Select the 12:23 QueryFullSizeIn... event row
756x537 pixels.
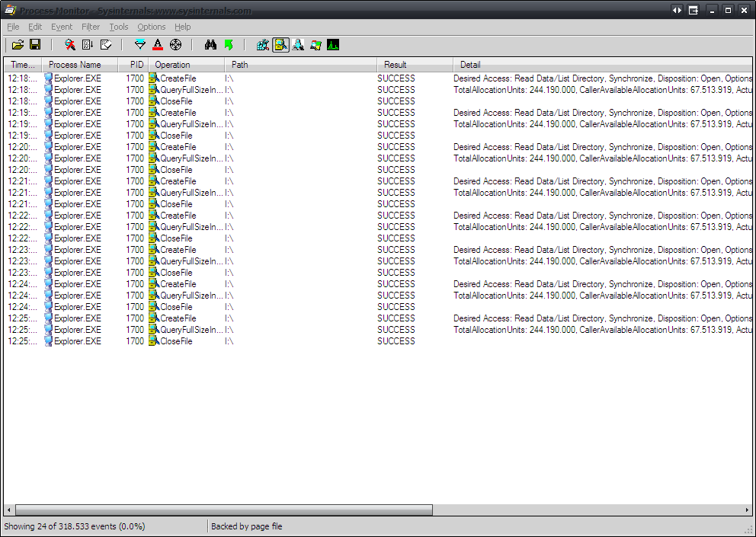pyautogui.click(x=378, y=261)
